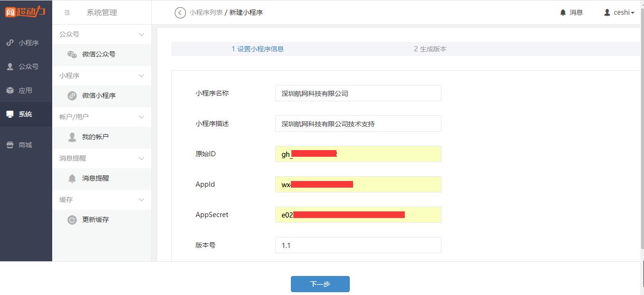Click the bell icon beside 消息提醒 submenu
Screen dimensions: 644x295
pos(72,178)
